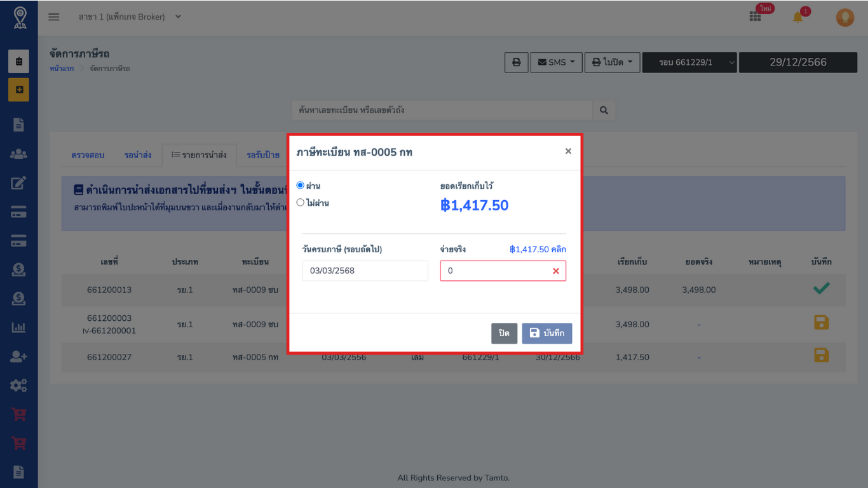Click the save icon for row 661200027

[x=822, y=355]
